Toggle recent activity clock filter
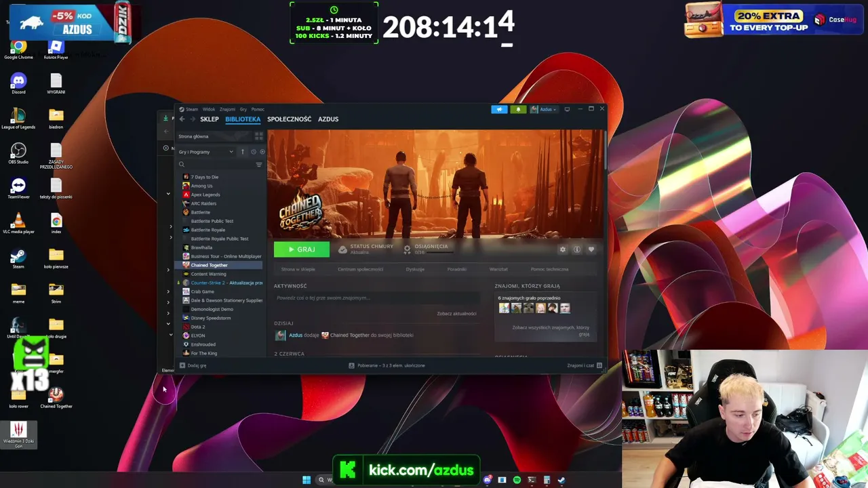The image size is (868, 488). click(253, 152)
